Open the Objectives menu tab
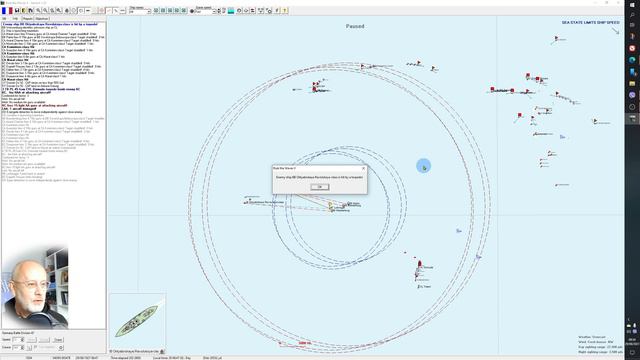The image size is (640, 360). tap(41, 19)
